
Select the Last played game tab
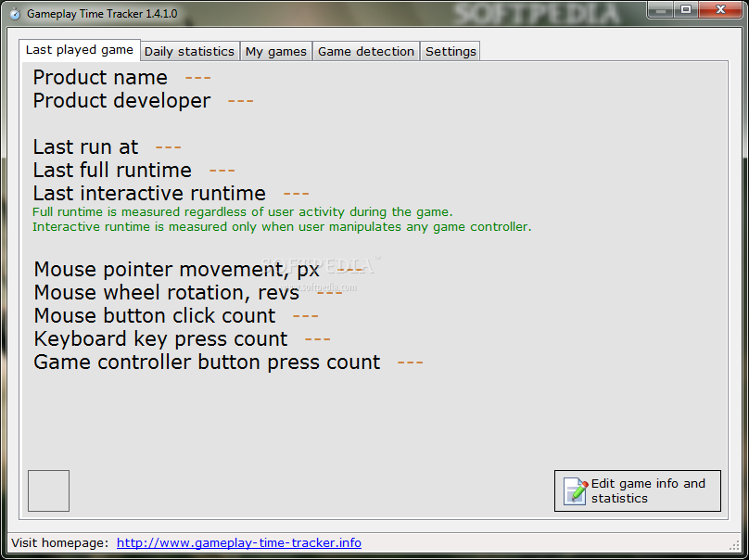point(80,50)
